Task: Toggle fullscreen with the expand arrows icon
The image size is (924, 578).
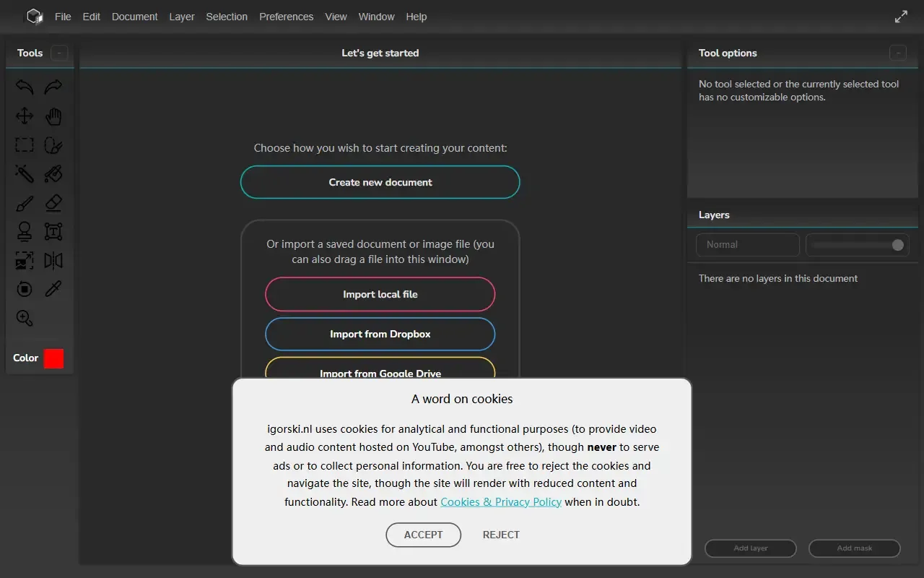Action: [901, 17]
